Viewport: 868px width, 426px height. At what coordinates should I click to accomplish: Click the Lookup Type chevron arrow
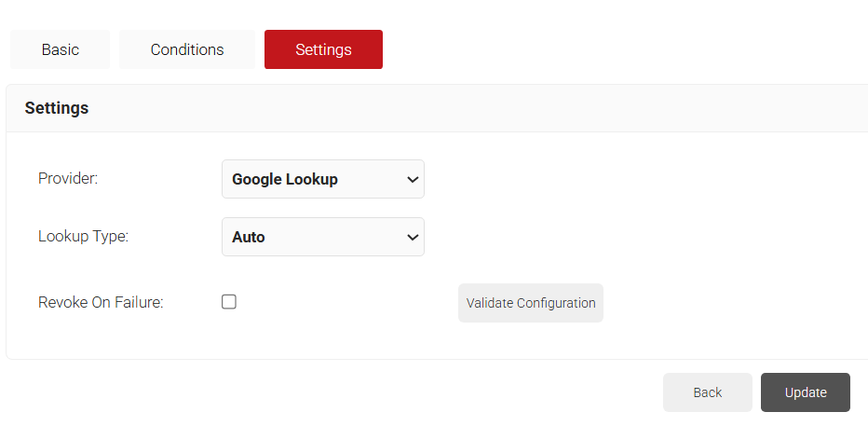coord(413,238)
